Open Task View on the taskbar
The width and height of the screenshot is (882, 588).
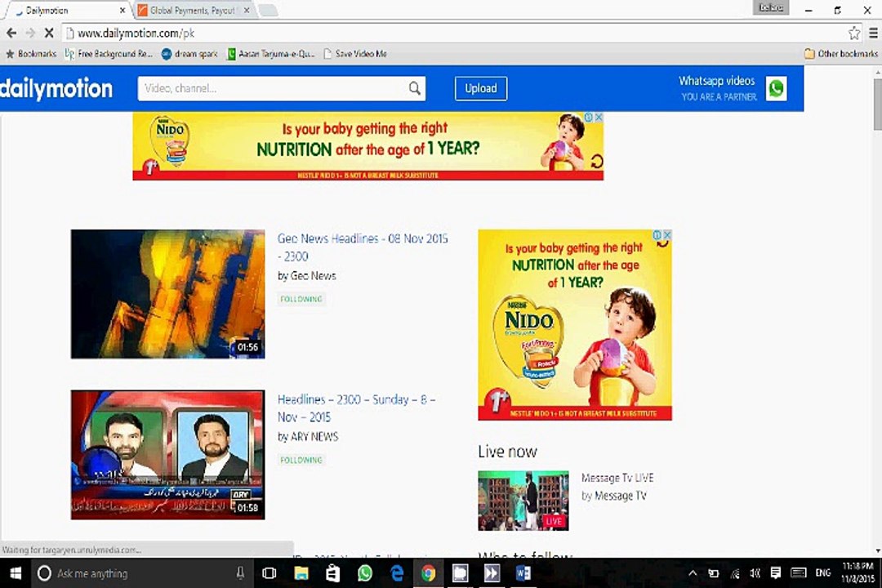[x=269, y=573]
